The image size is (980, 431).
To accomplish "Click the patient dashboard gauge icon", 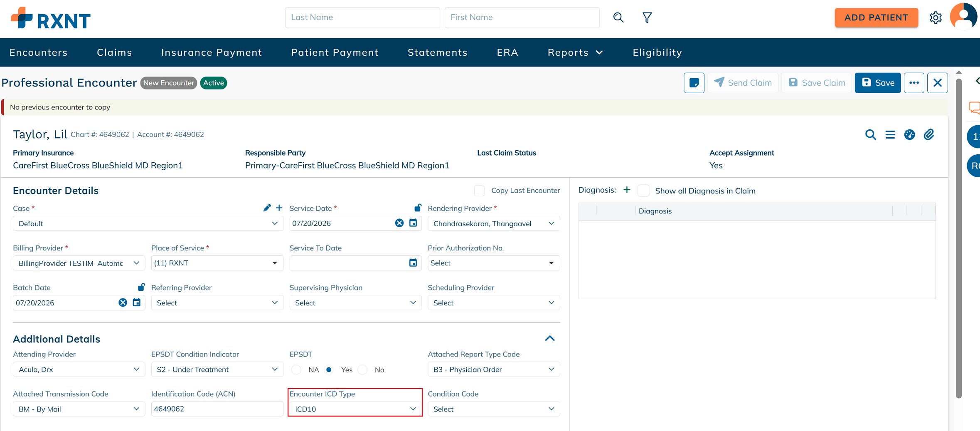I will pyautogui.click(x=909, y=135).
